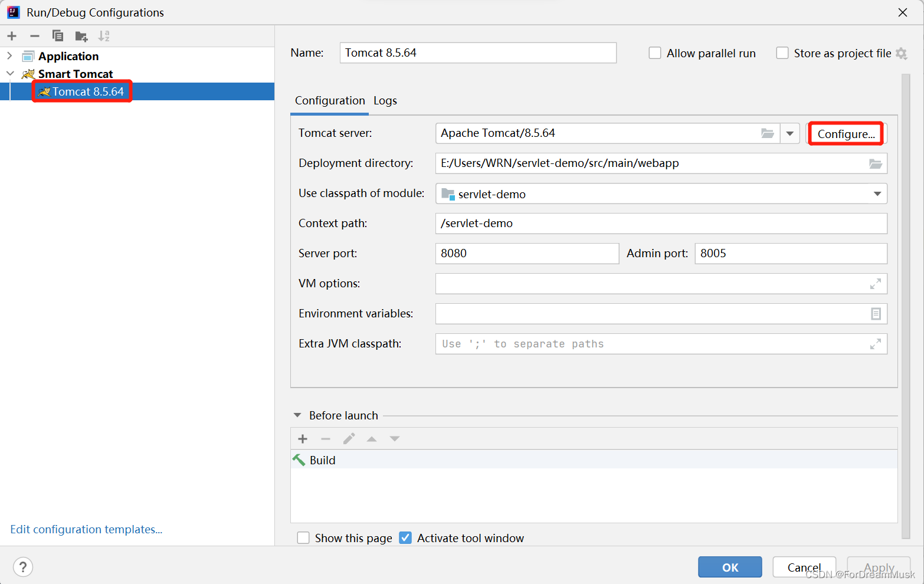Click the Environment variables field
The width and height of the screenshot is (924, 584).
pos(661,314)
